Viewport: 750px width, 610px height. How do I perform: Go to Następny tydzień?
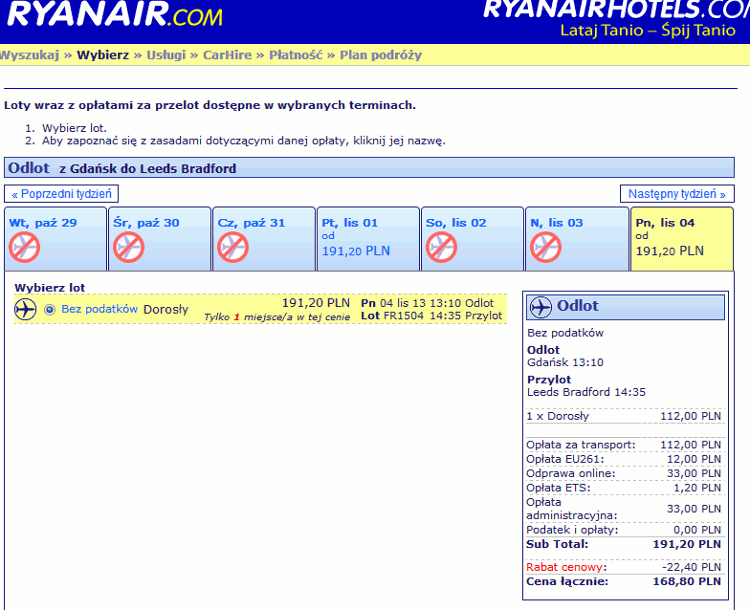pos(677,194)
